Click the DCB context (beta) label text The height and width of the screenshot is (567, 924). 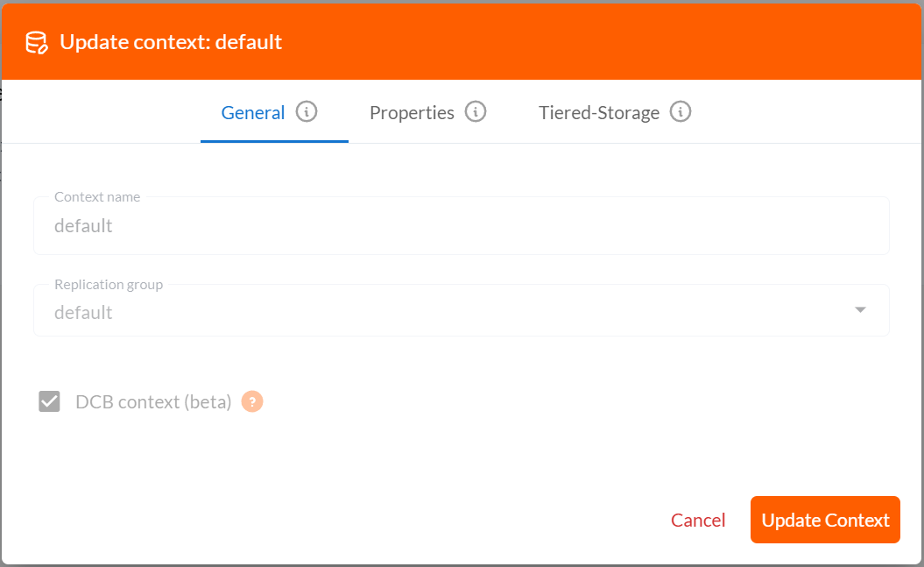(153, 402)
